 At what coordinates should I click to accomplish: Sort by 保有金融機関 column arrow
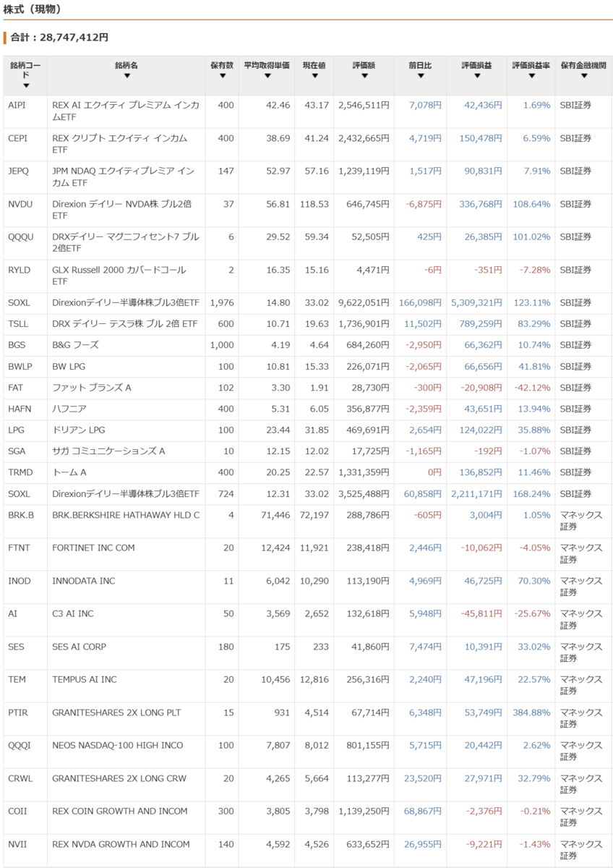(583, 76)
